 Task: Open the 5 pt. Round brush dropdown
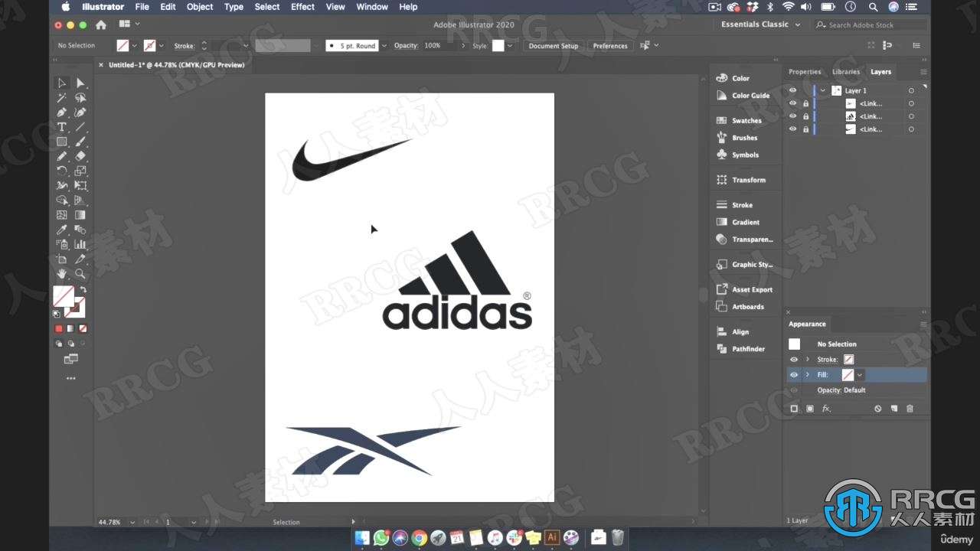384,46
